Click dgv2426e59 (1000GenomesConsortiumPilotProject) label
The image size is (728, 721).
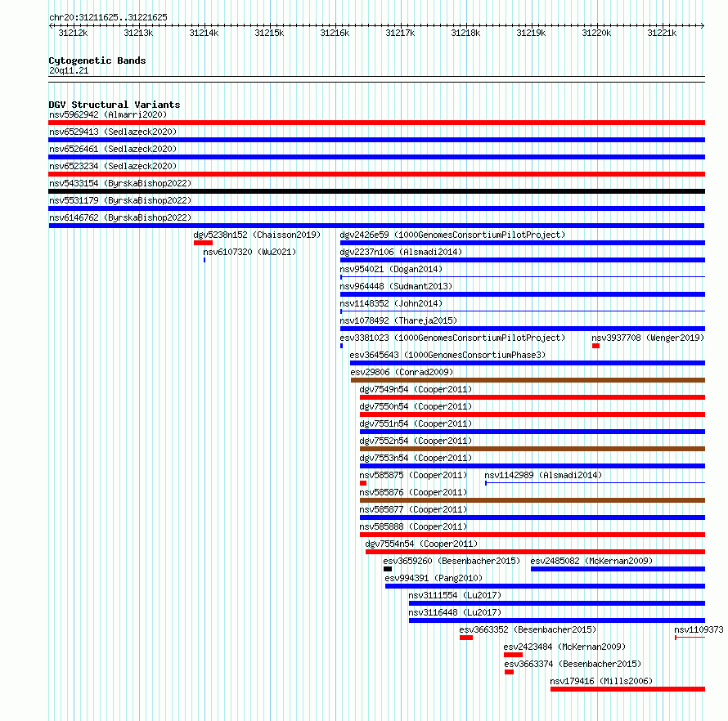coord(452,235)
